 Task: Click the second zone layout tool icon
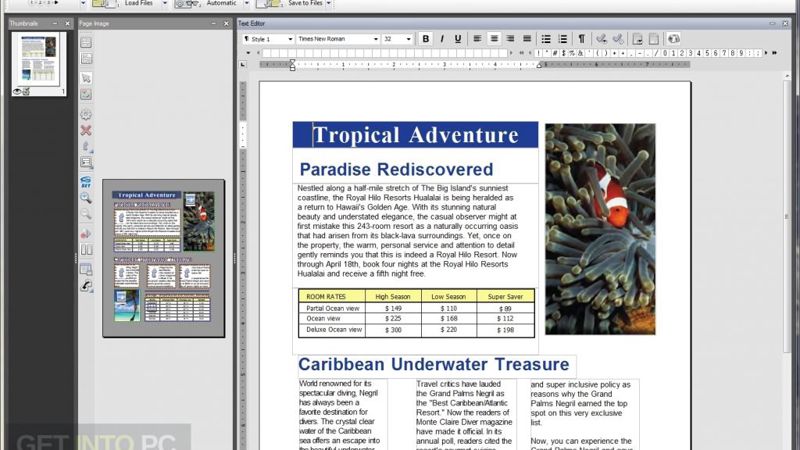click(x=86, y=59)
